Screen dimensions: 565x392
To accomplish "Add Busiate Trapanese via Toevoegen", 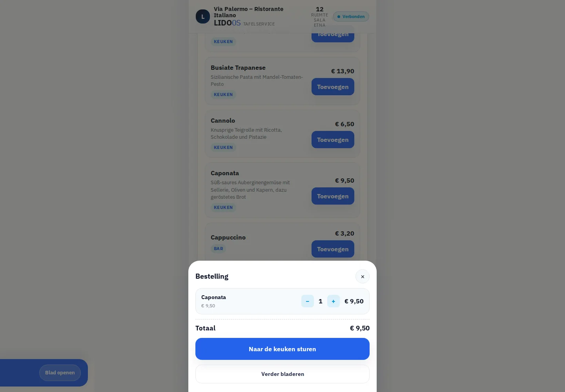I will pos(333,87).
